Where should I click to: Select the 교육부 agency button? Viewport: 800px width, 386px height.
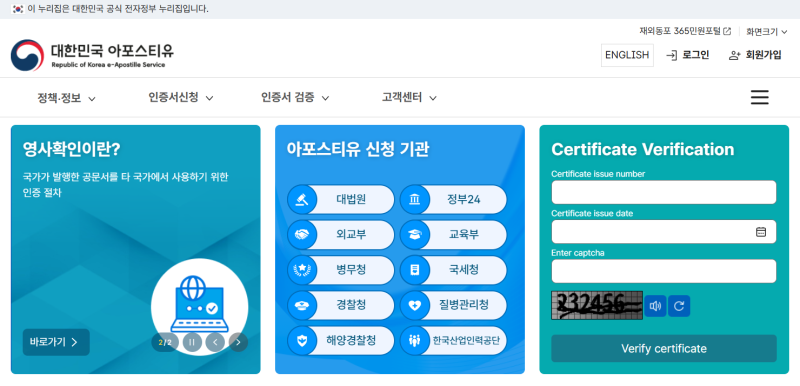click(453, 235)
